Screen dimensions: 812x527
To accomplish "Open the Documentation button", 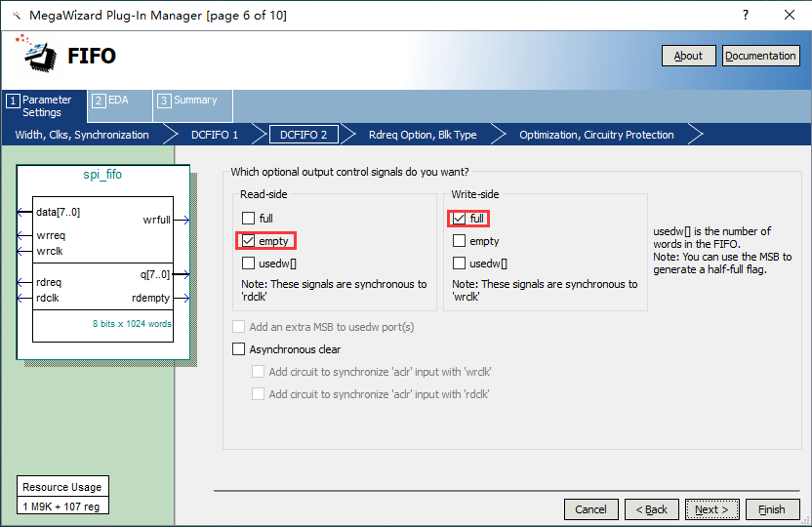I will click(x=760, y=56).
